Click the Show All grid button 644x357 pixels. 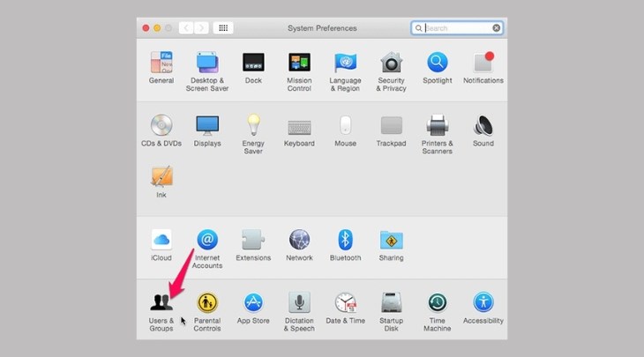223,28
